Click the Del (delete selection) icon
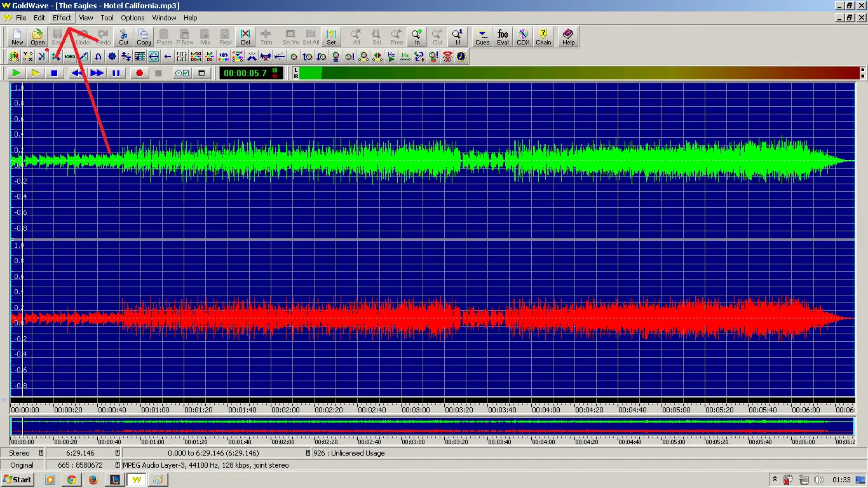 (x=246, y=37)
